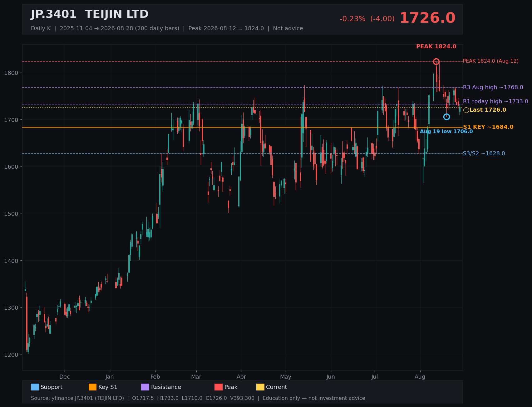Click the 'Mar' x-axis label
532x407 pixels.
click(x=196, y=377)
